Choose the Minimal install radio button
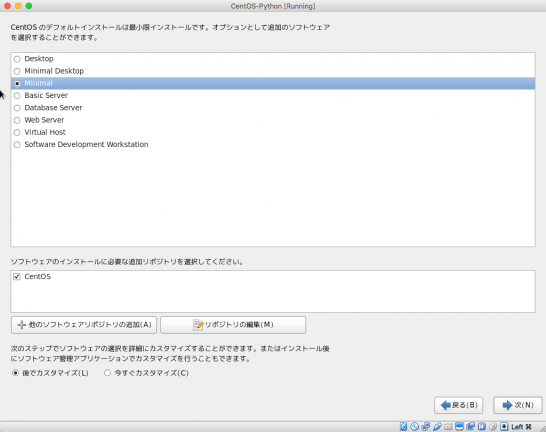 tap(17, 83)
